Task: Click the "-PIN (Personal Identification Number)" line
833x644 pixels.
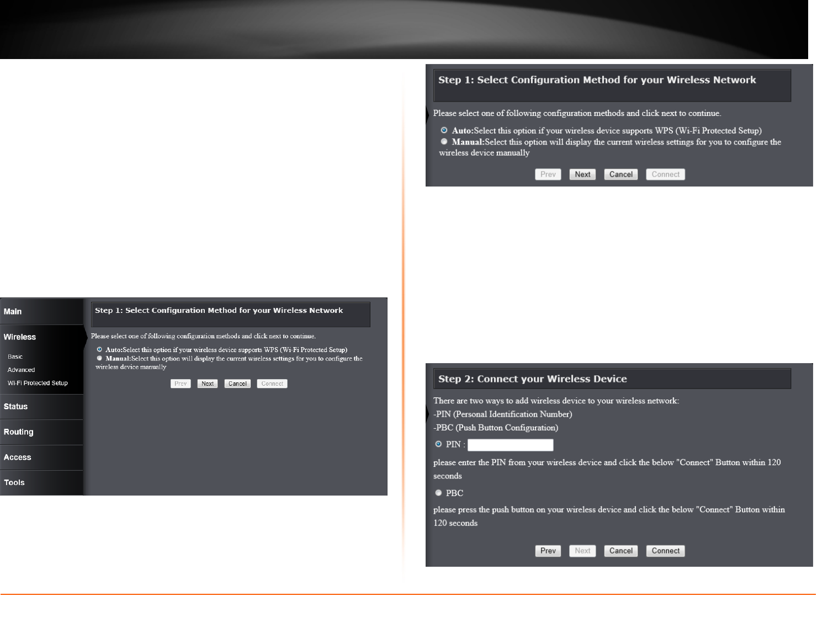Action: point(503,414)
